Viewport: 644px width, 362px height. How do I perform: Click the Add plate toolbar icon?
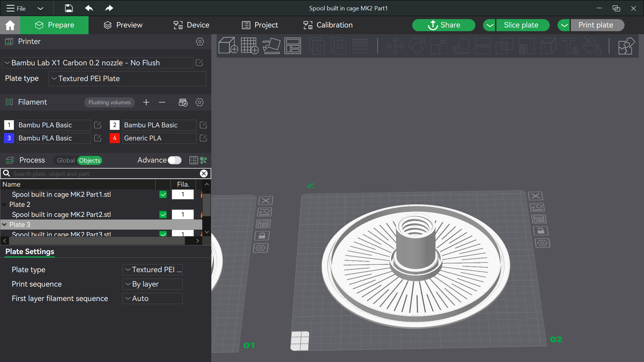[x=250, y=46]
